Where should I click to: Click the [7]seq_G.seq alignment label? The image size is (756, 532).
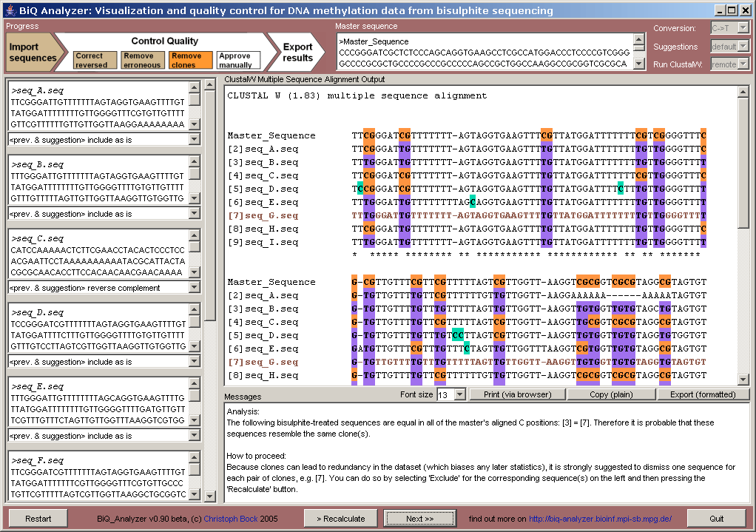pyautogui.click(x=263, y=216)
